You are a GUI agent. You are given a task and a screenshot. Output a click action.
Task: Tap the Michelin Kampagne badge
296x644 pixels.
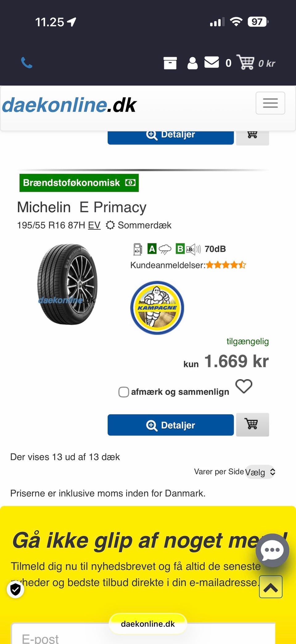(157, 307)
